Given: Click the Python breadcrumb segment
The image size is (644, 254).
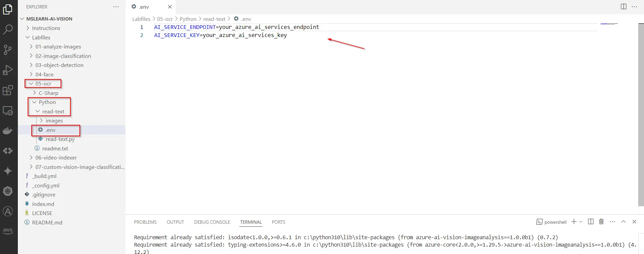Looking at the screenshot, I should coord(188,19).
